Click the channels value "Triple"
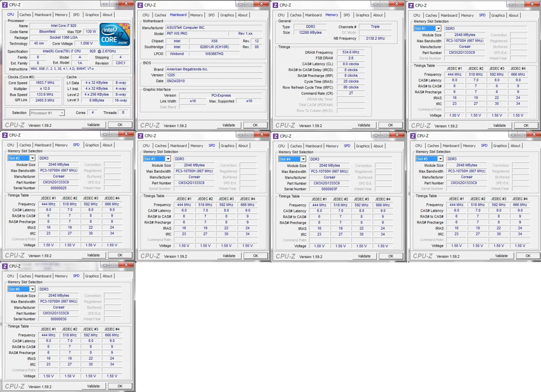Screen dimensions: 541x392 (x=375, y=27)
